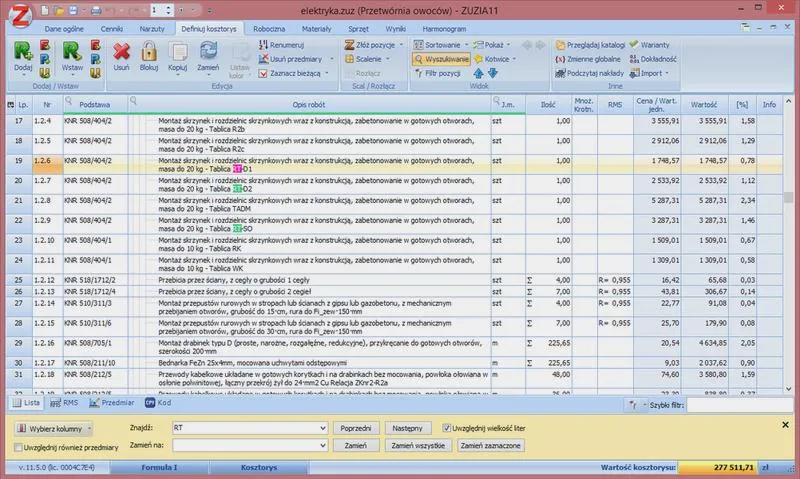Click the Usuń red cross icon
This screenshot has height=479, width=800.
(x=121, y=52)
